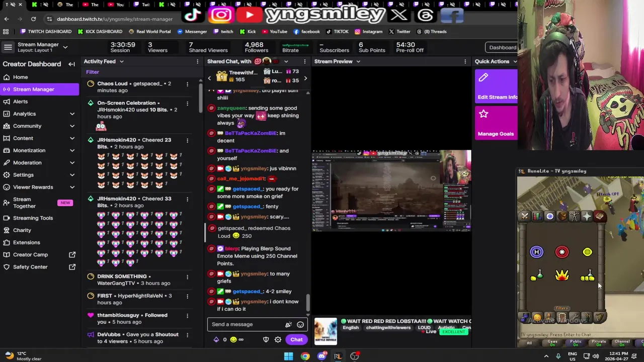Open Alerts in the sidebar
Screen dimensions: 644x362
[39, 102]
